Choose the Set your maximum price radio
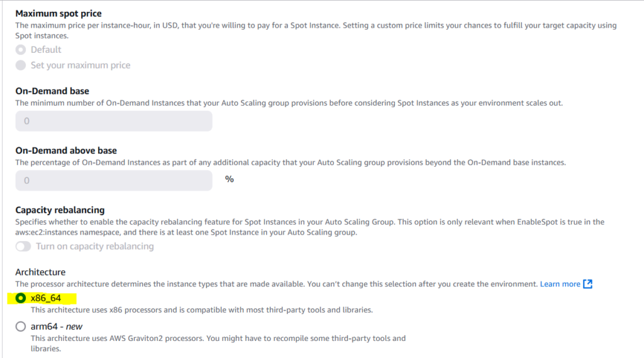Viewport: 644px width, 358px height. (x=21, y=65)
